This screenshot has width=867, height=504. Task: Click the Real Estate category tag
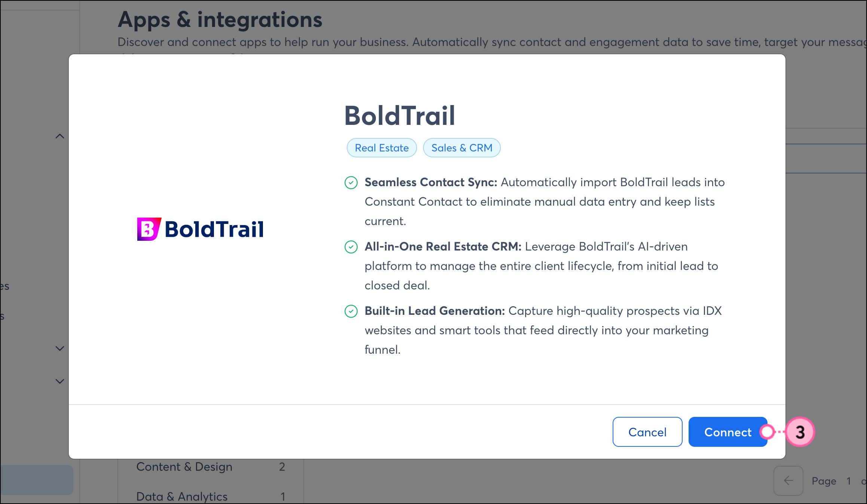point(382,148)
